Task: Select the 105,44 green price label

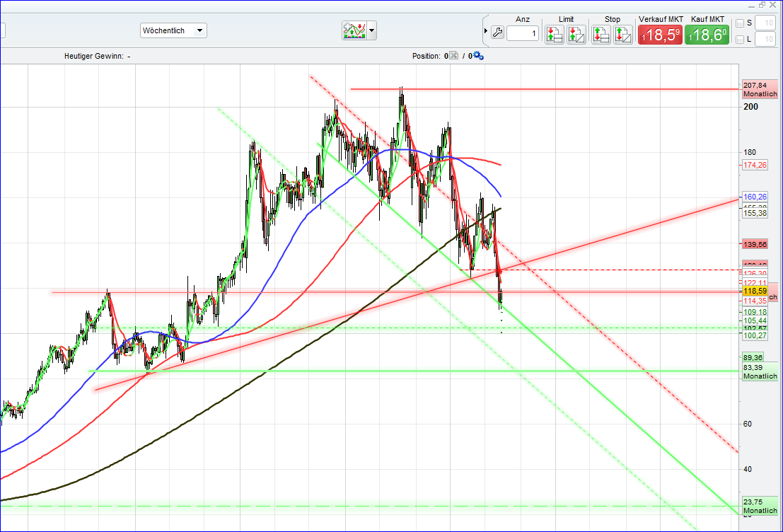Action: pyautogui.click(x=755, y=320)
